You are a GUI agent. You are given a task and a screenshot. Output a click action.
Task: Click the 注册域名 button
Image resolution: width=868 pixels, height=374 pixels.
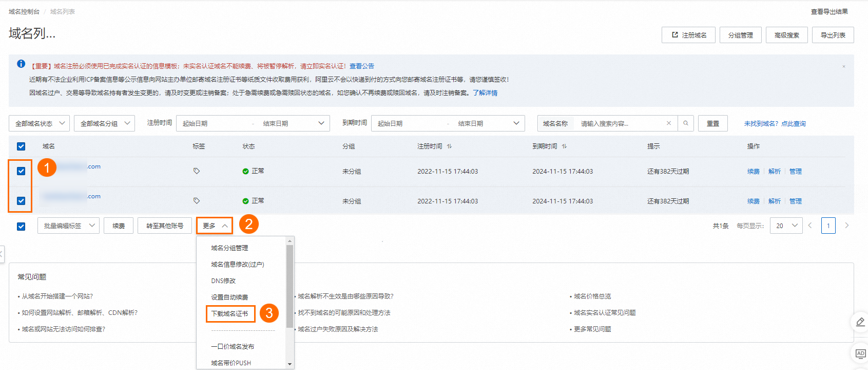[688, 35]
